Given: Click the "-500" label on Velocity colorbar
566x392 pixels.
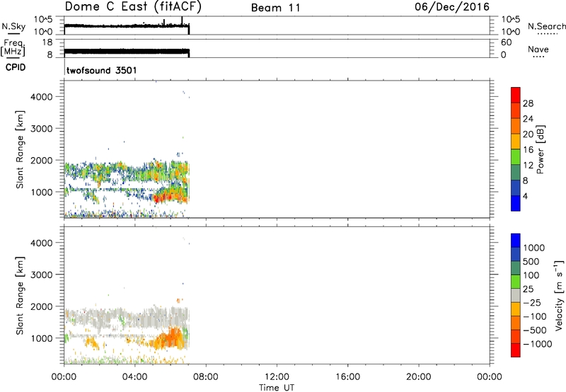Looking at the screenshot, I should 535,330.
